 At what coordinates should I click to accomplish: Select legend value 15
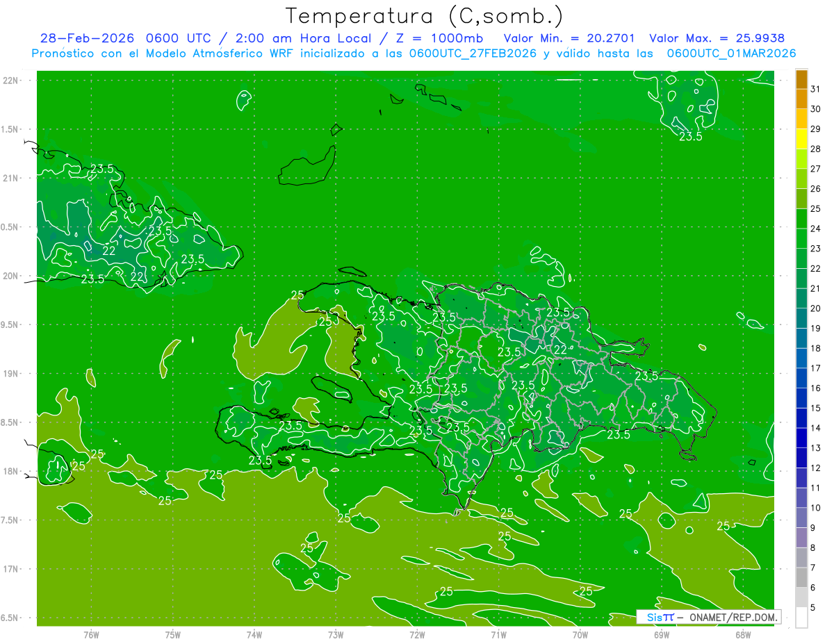[x=815, y=408]
